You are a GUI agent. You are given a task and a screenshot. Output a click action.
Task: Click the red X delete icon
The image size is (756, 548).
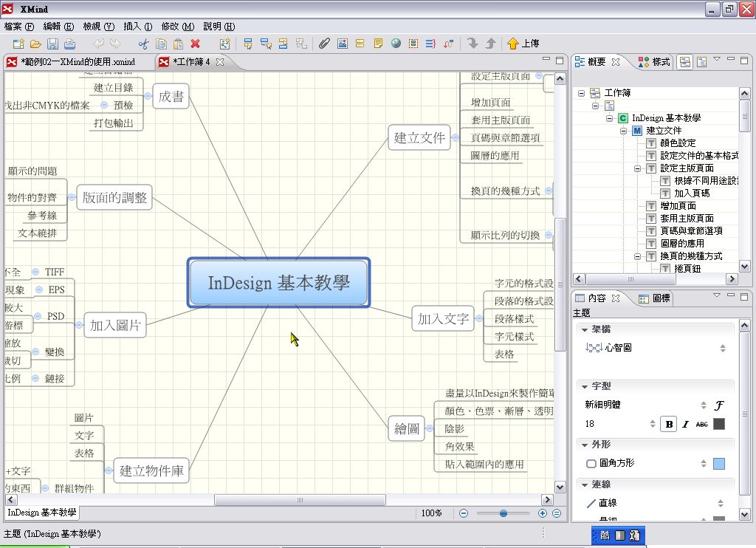click(195, 44)
